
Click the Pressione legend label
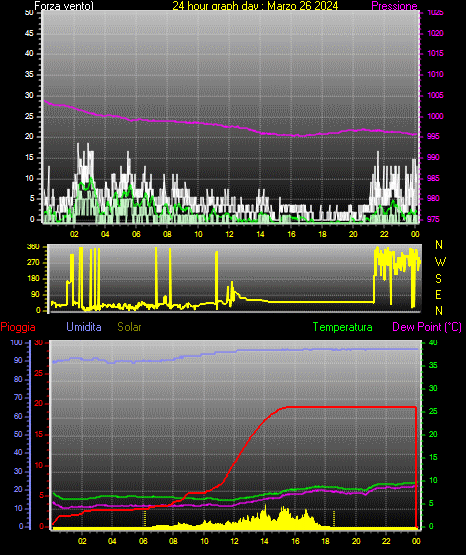tap(394, 6)
